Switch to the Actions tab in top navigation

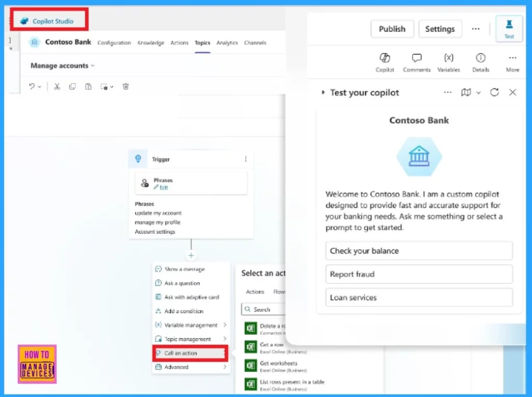point(179,43)
